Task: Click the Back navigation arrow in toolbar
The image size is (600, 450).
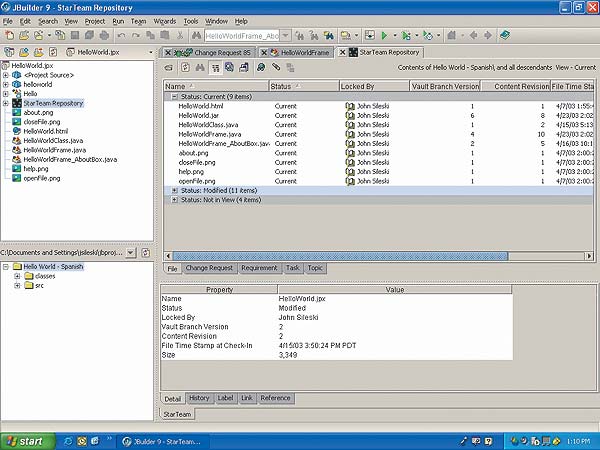Action: [473, 36]
